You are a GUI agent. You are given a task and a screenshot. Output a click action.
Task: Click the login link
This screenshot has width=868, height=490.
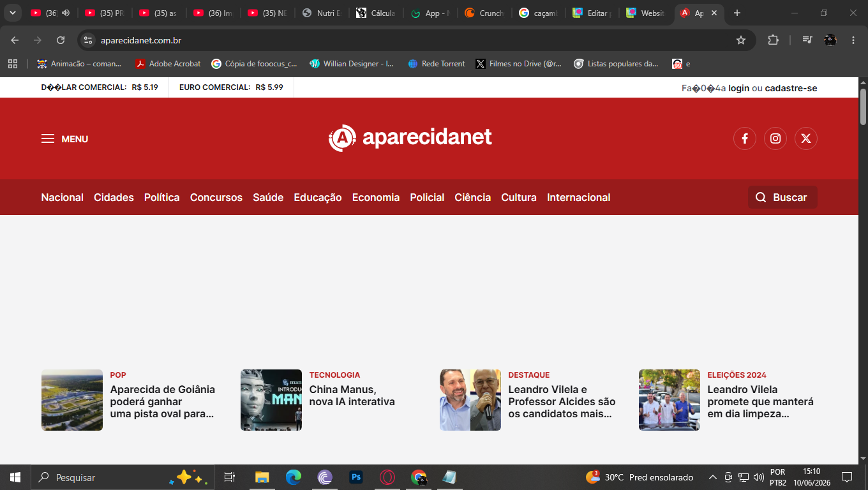coord(739,88)
